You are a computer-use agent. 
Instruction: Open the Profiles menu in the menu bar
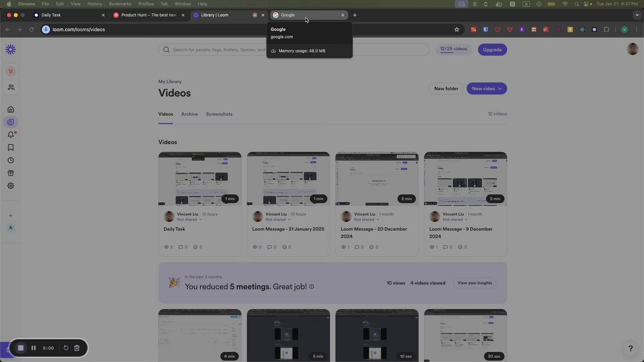click(146, 4)
